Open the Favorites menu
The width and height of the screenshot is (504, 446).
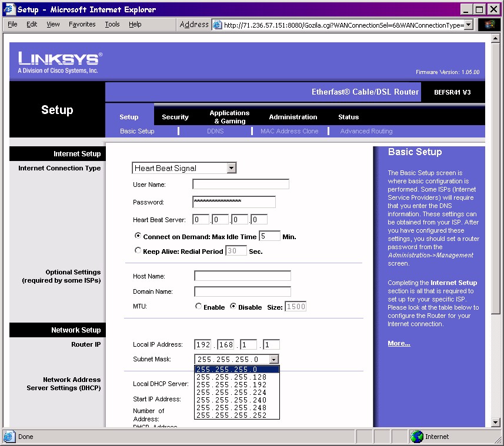point(82,24)
